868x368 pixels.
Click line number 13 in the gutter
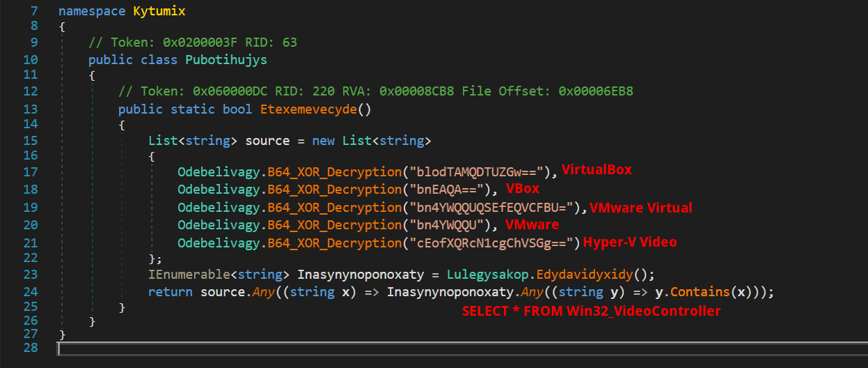tap(31, 109)
